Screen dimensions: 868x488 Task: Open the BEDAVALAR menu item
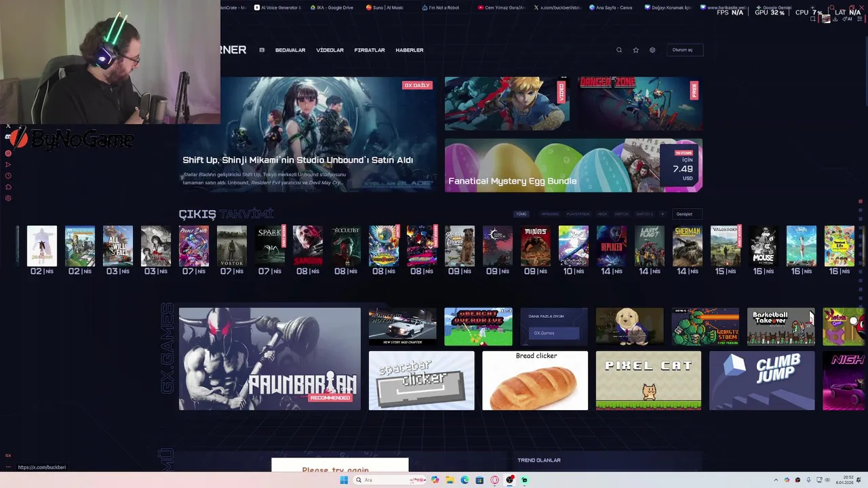click(290, 50)
